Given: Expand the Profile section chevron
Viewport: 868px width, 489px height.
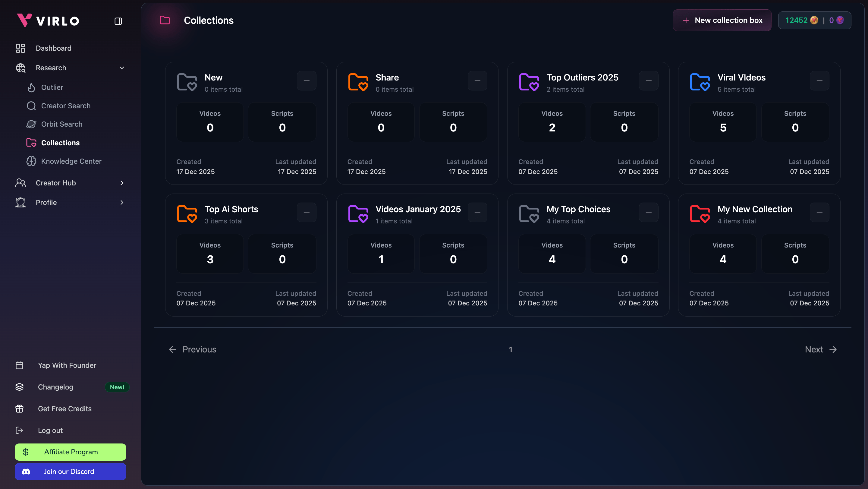Looking at the screenshot, I should (x=122, y=203).
